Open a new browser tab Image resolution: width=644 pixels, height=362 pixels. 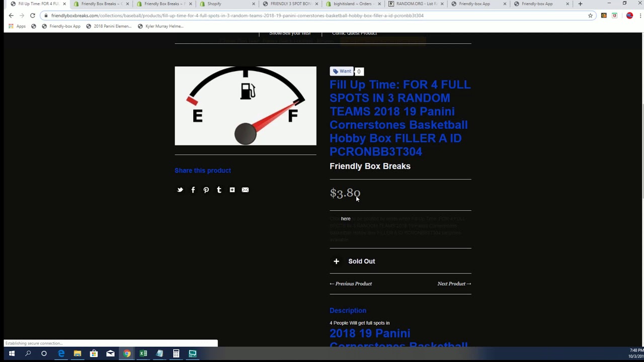point(580,4)
